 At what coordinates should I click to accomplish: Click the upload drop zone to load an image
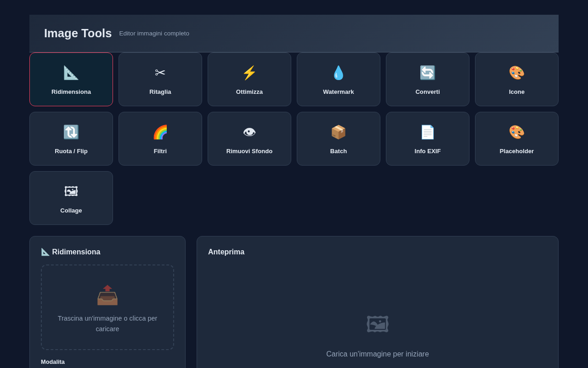click(x=107, y=307)
